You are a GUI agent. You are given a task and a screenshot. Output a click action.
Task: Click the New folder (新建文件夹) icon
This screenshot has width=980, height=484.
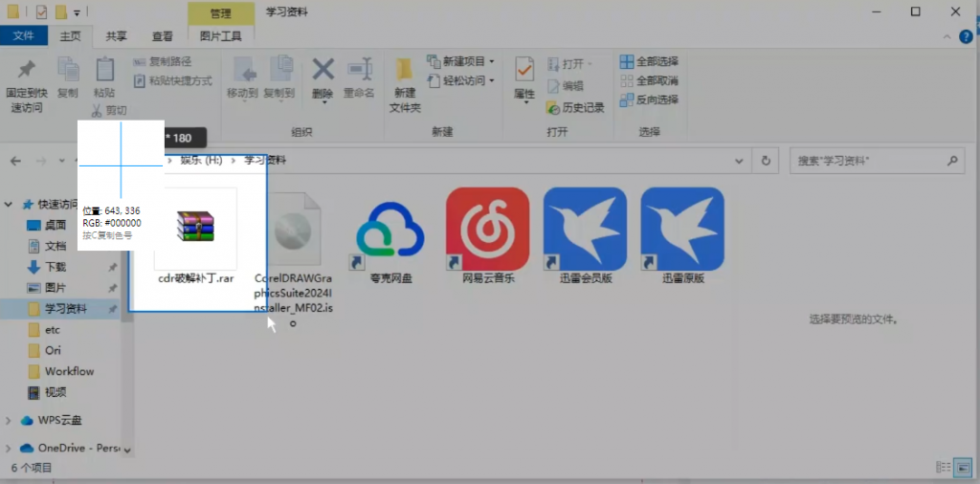(405, 70)
